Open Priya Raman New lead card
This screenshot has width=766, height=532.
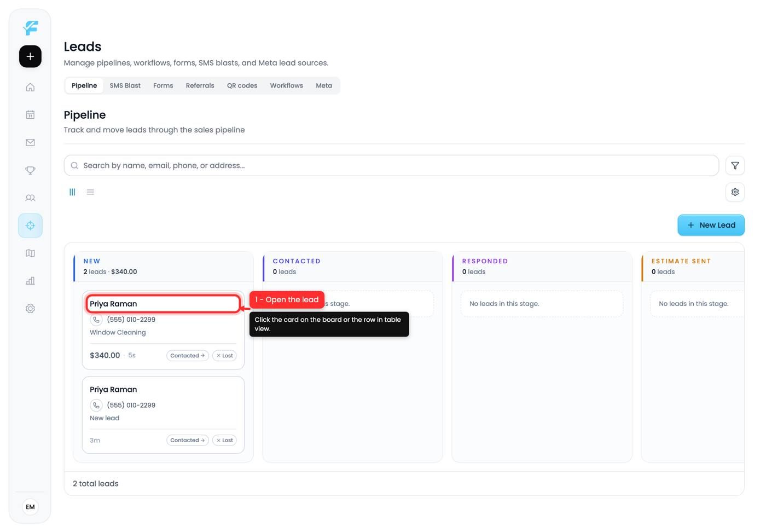click(163, 415)
